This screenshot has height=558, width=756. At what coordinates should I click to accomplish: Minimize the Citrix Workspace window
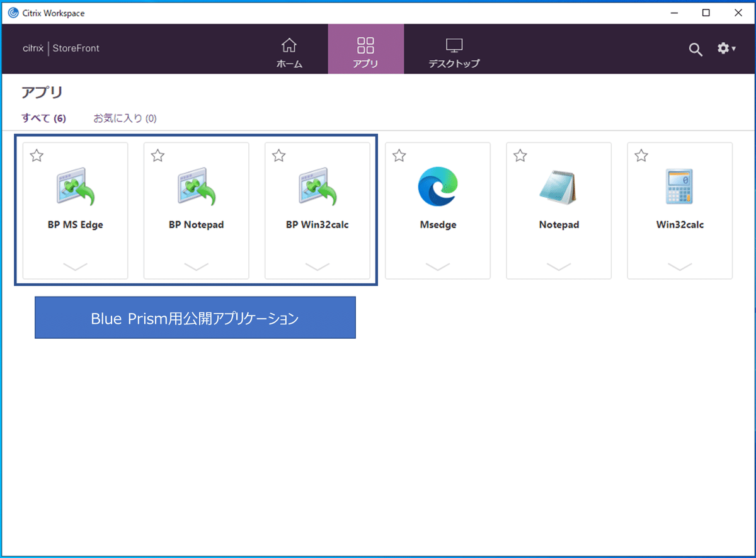pyautogui.click(x=674, y=13)
